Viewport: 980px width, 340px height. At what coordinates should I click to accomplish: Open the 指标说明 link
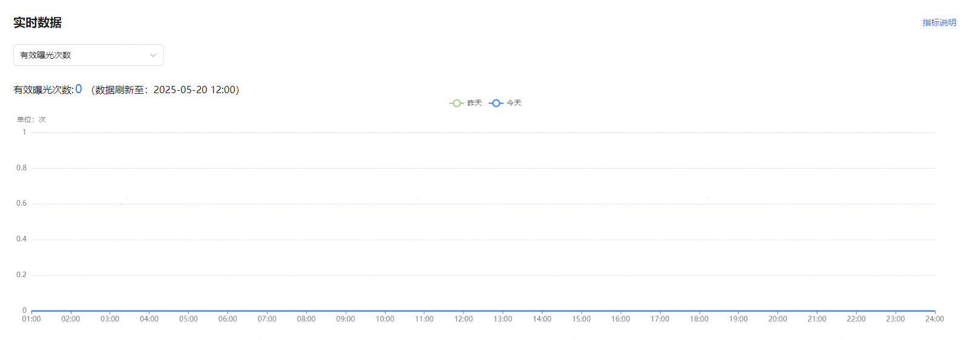939,22
